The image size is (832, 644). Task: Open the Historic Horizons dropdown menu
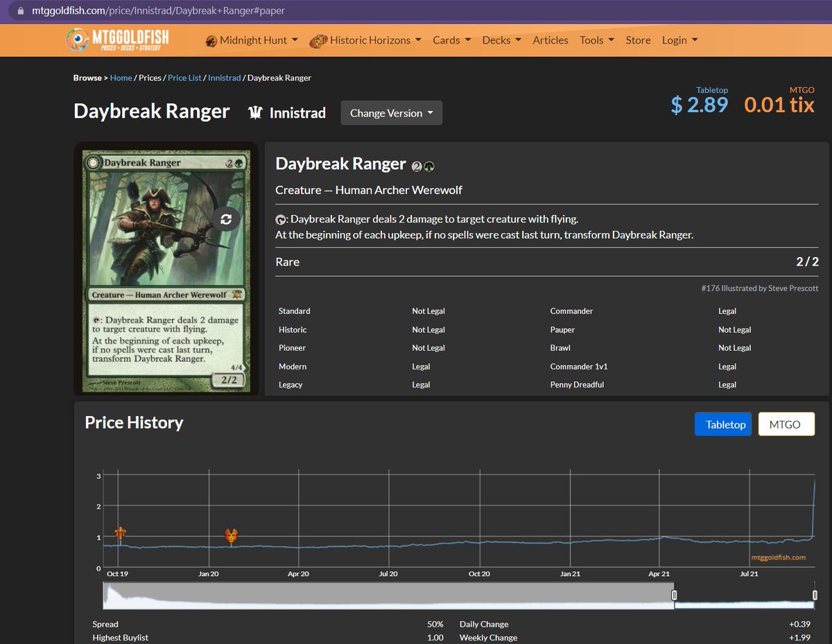point(365,40)
